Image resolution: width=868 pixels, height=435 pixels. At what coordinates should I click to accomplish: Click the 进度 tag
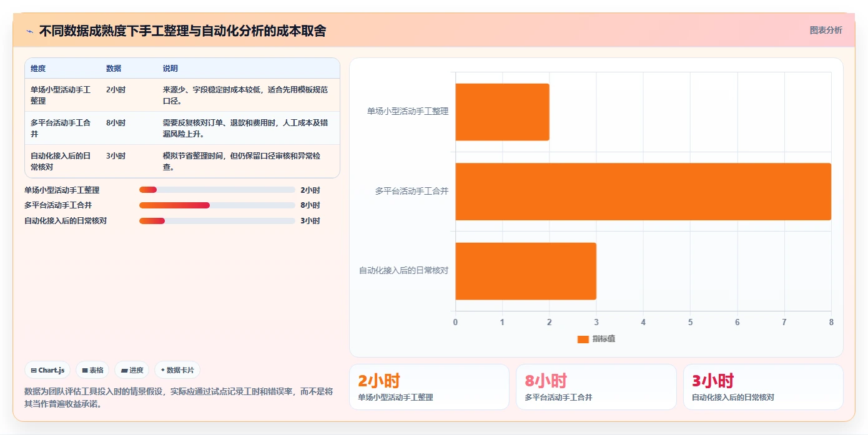tap(132, 370)
